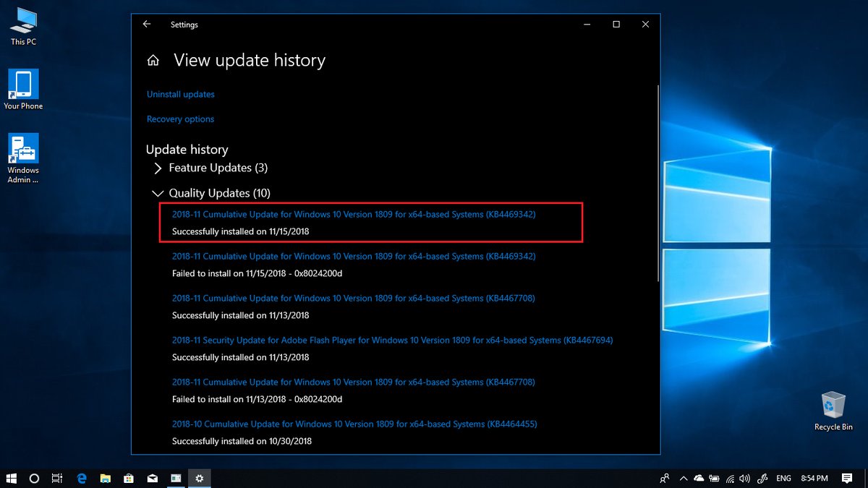Open the Recycle Bin desktop icon
The height and width of the screenshot is (488, 868).
833,411
